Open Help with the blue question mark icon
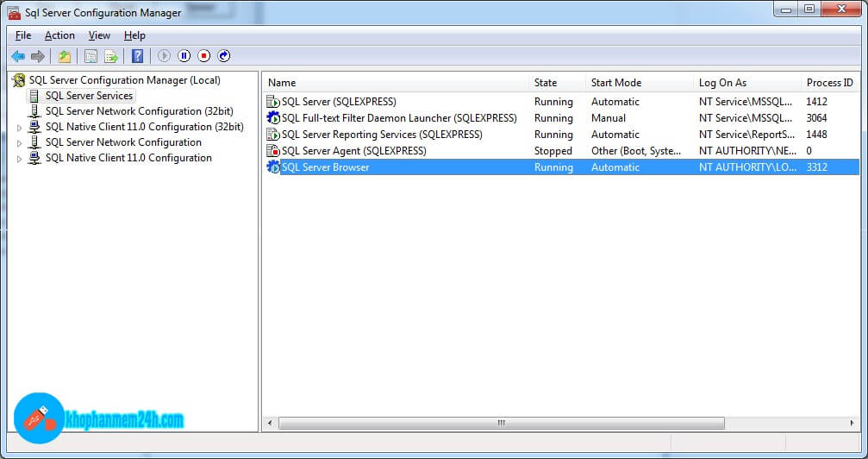 [x=137, y=56]
